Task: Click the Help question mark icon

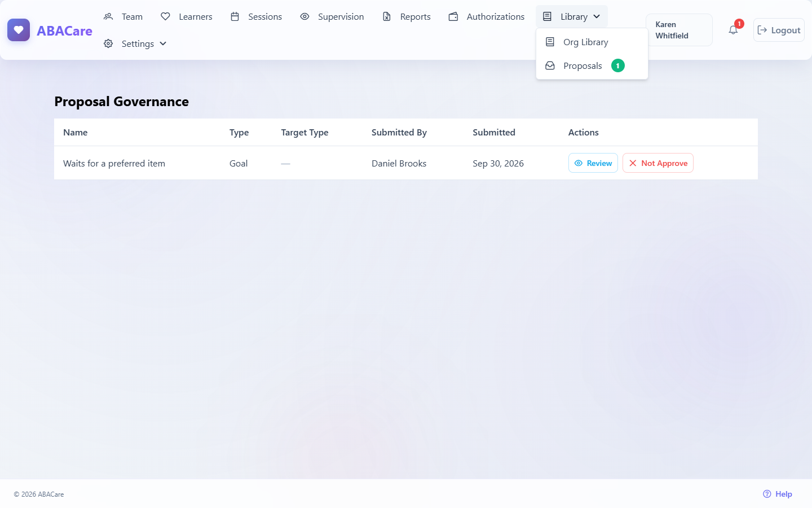Action: 767,494
